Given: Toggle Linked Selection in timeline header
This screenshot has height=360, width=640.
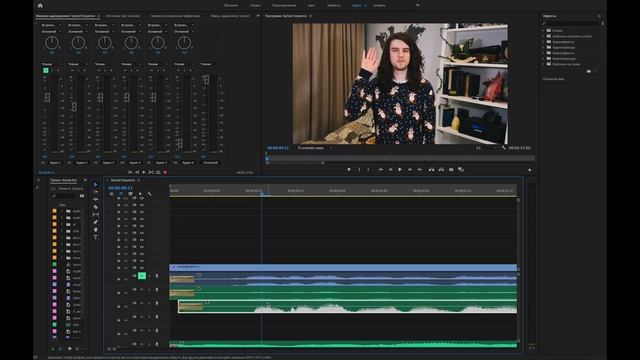Looking at the screenshot, I should pyautogui.click(x=130, y=194).
